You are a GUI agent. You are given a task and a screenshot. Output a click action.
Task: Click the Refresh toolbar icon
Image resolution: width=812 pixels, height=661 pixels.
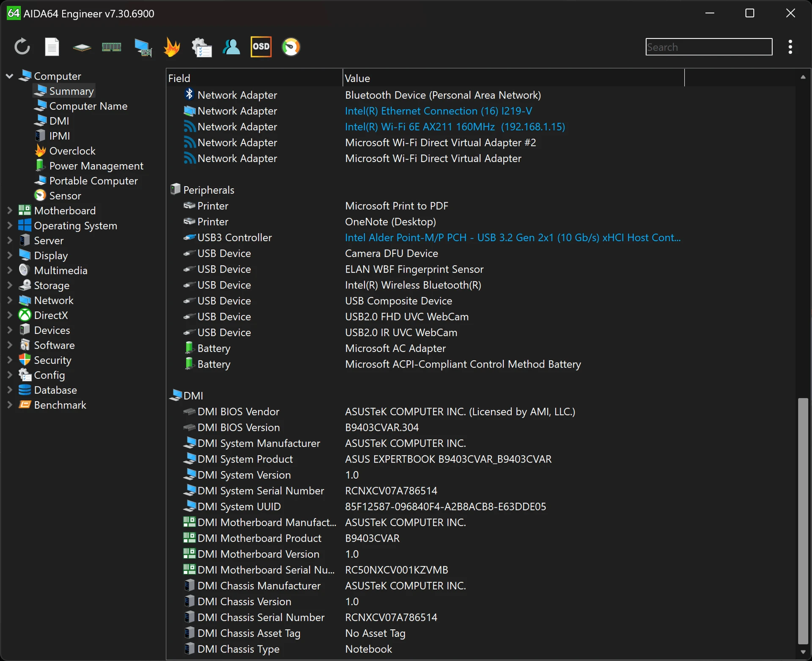pyautogui.click(x=22, y=47)
